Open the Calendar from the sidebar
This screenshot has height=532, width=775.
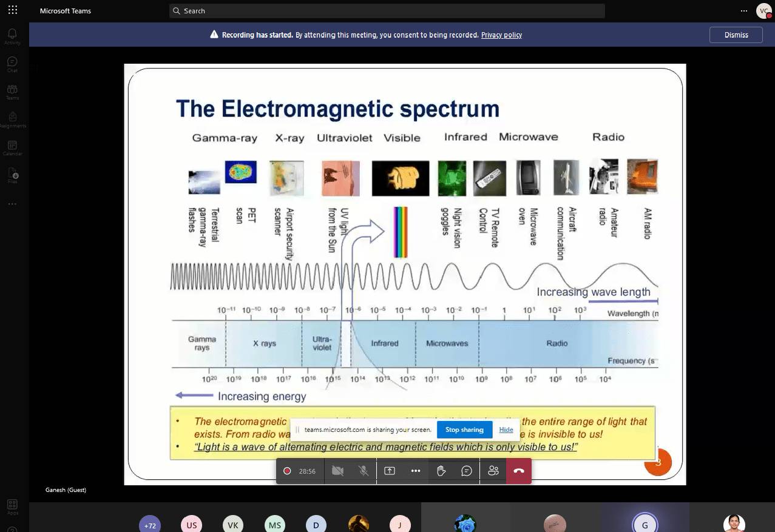[x=12, y=147]
